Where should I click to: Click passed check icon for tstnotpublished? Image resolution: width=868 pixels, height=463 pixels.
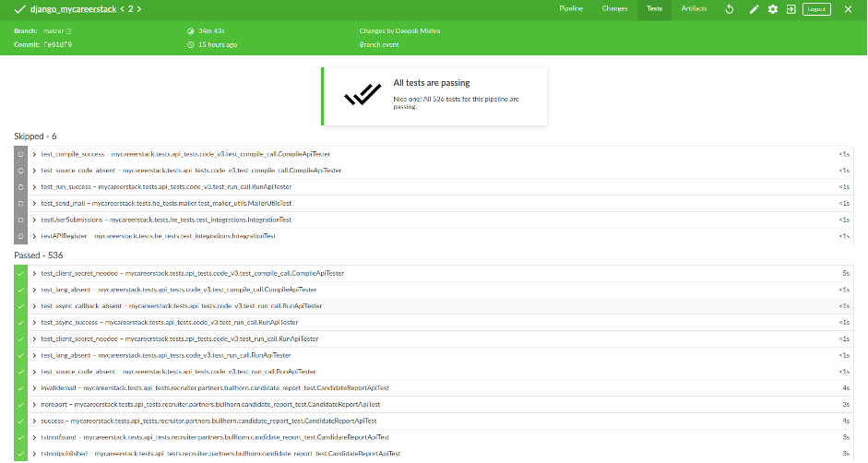click(20, 454)
